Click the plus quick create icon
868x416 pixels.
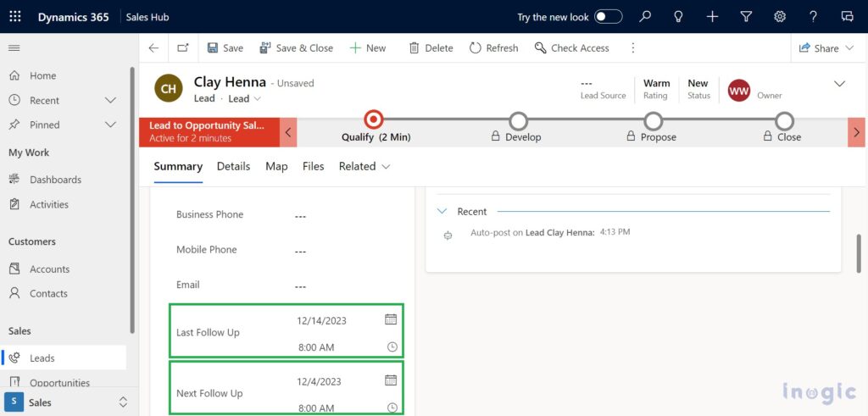(x=712, y=17)
